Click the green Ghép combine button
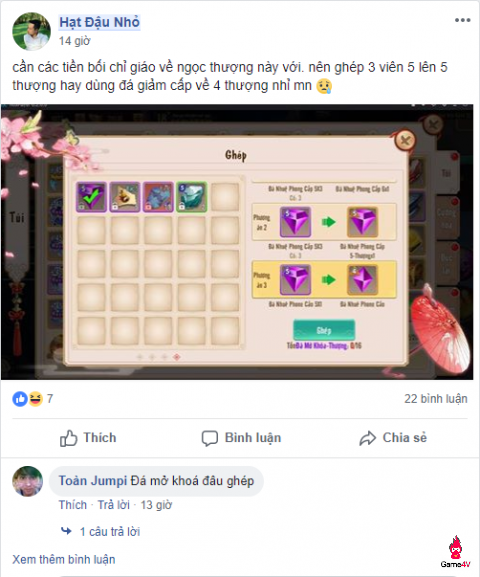The image size is (480, 577). tap(324, 330)
